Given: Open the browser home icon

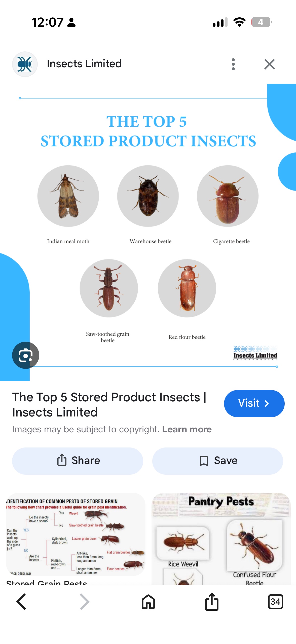Looking at the screenshot, I should 148,602.
